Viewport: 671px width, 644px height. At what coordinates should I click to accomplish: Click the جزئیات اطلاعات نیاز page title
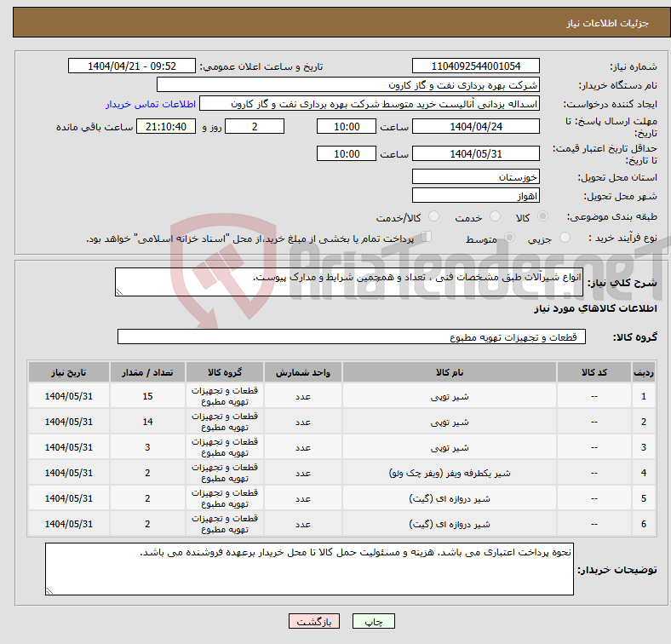click(x=608, y=23)
